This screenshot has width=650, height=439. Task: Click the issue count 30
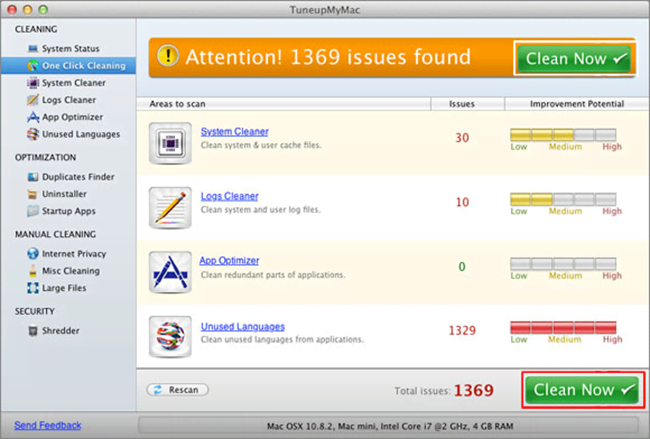462,138
